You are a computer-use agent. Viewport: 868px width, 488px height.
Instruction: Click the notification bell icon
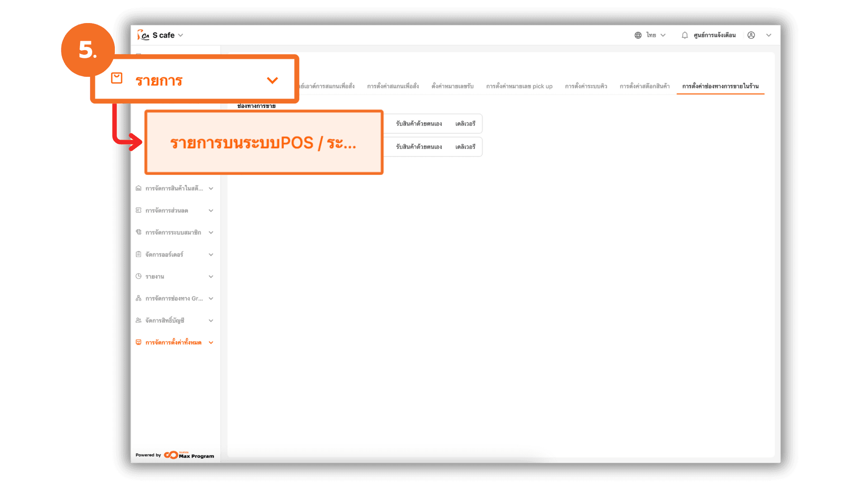(684, 35)
